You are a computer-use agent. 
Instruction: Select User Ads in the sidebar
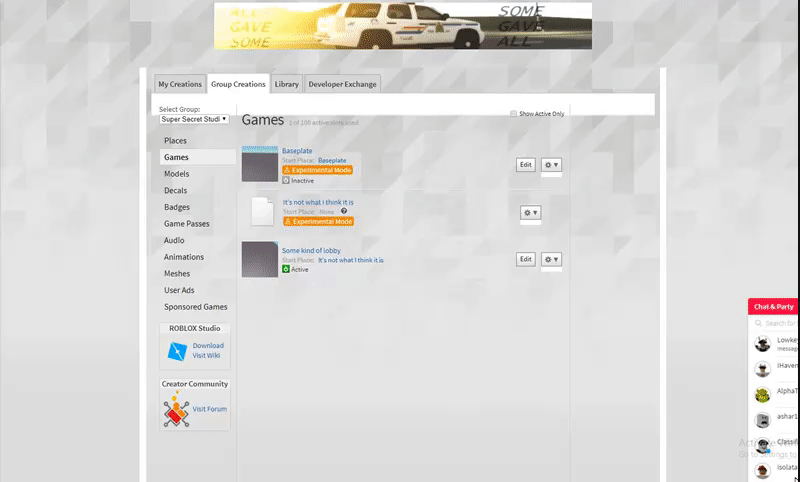179,290
